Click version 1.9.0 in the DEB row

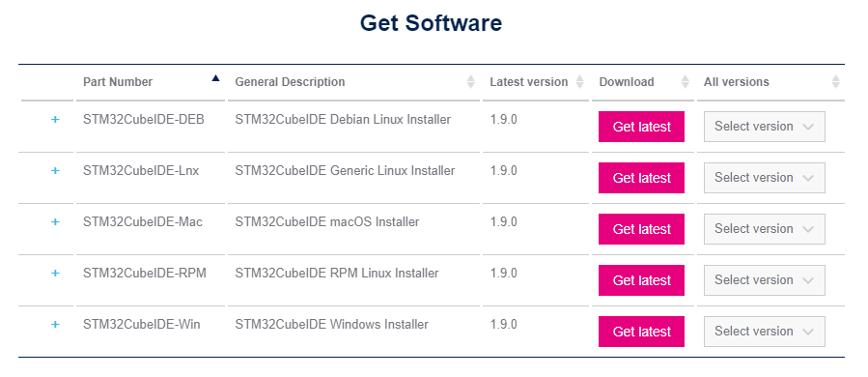click(x=504, y=119)
